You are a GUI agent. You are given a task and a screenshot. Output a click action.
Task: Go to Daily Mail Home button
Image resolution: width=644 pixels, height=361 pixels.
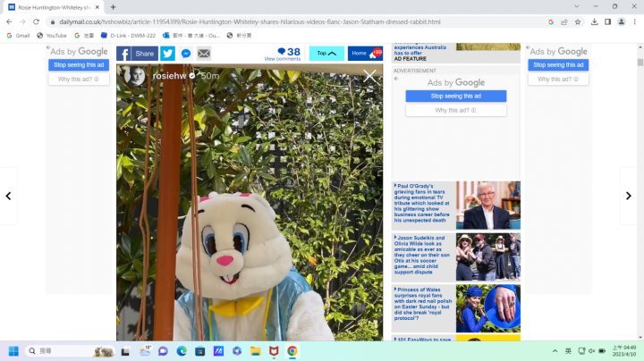point(365,54)
